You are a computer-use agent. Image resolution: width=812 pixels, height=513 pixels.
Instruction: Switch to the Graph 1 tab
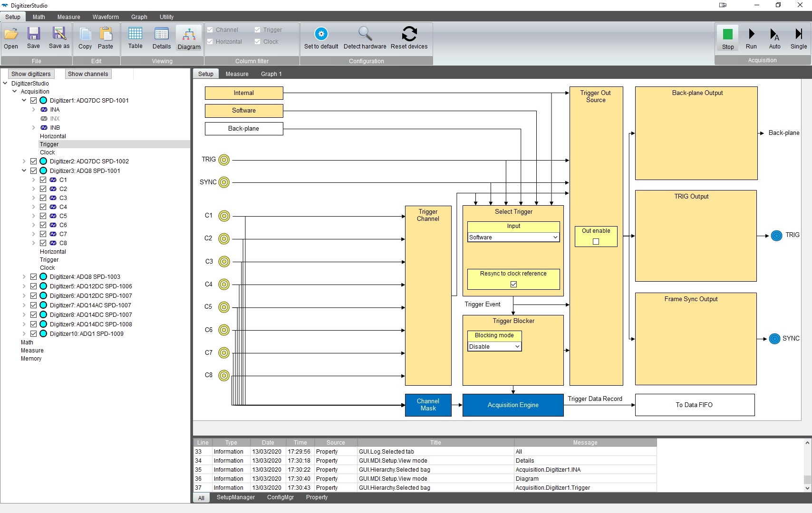[x=271, y=74]
